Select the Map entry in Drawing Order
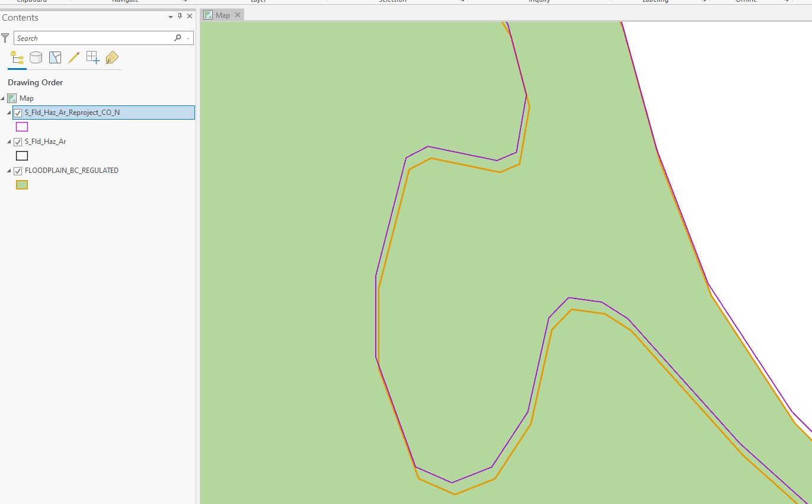 [x=27, y=98]
